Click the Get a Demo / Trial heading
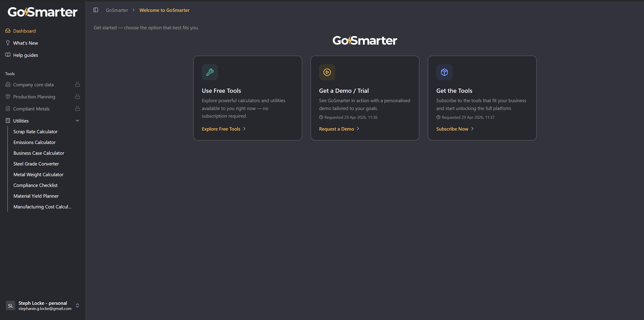 tap(344, 90)
